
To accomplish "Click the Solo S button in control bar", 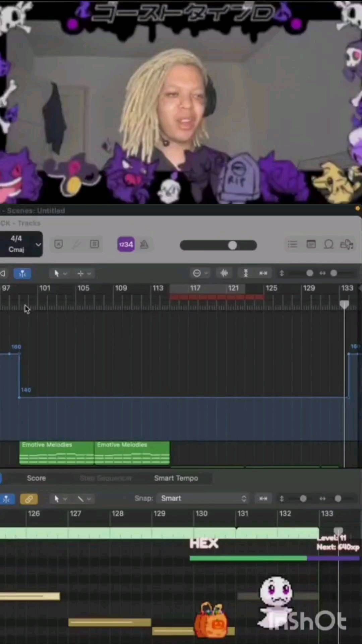I will [94, 244].
